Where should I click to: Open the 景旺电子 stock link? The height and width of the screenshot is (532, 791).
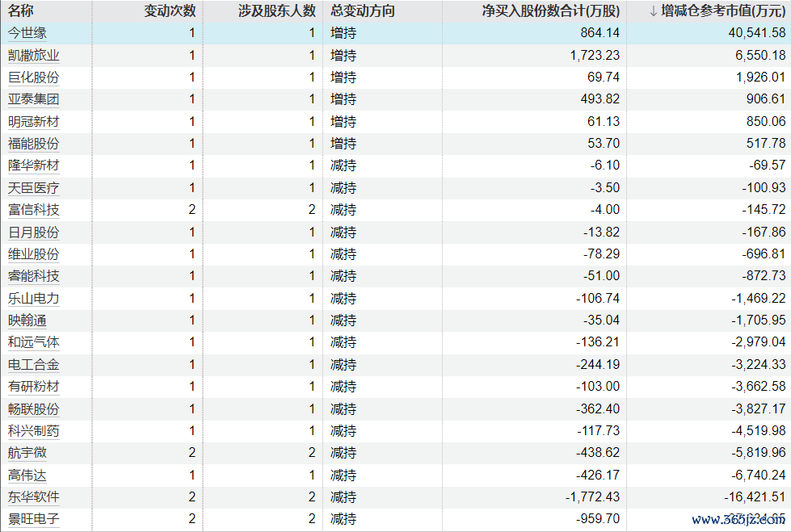pyautogui.click(x=33, y=518)
